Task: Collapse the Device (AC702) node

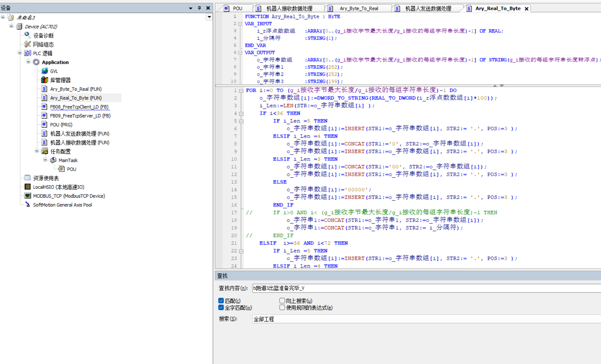Action: pos(11,26)
